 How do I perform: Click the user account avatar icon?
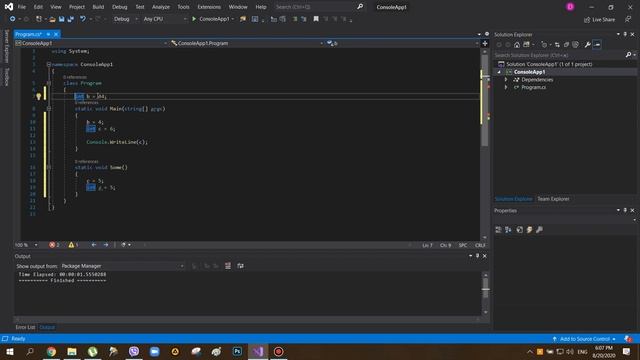tap(570, 7)
